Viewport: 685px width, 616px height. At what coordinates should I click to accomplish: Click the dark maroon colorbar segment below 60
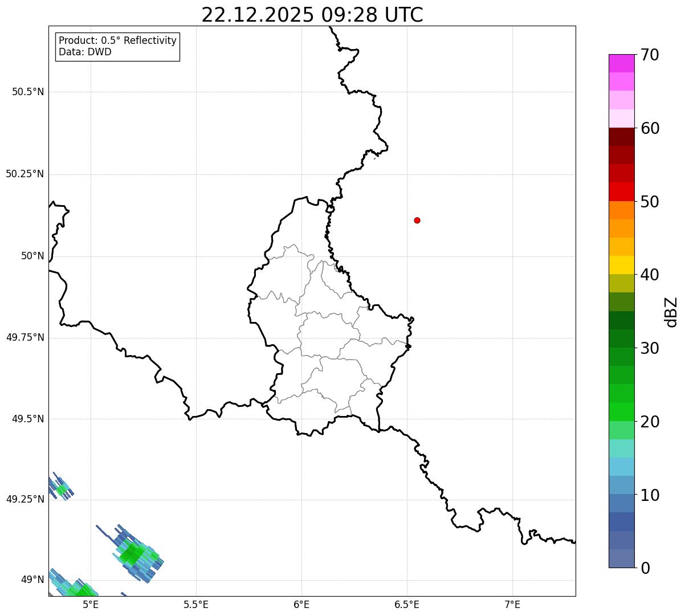pyautogui.click(x=621, y=137)
